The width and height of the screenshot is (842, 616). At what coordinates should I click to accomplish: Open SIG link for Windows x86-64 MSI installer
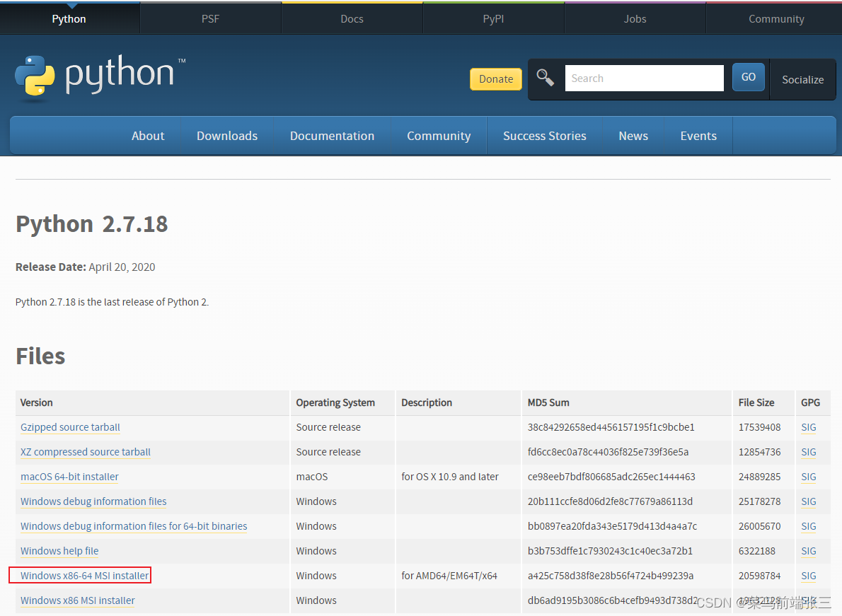click(808, 575)
